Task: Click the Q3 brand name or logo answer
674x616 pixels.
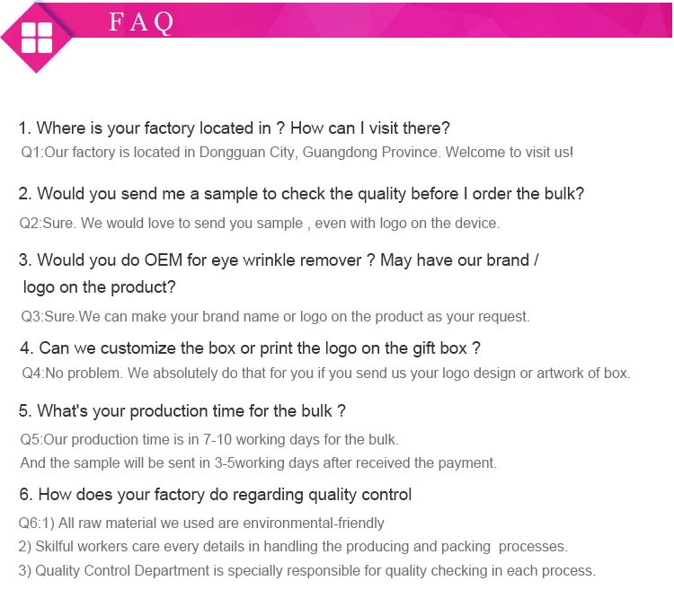Action: [x=275, y=316]
